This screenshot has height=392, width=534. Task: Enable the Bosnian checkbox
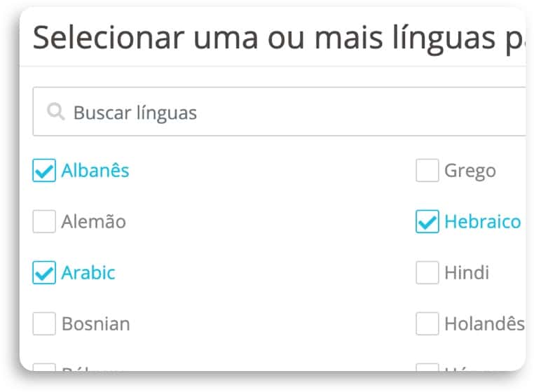[44, 323]
